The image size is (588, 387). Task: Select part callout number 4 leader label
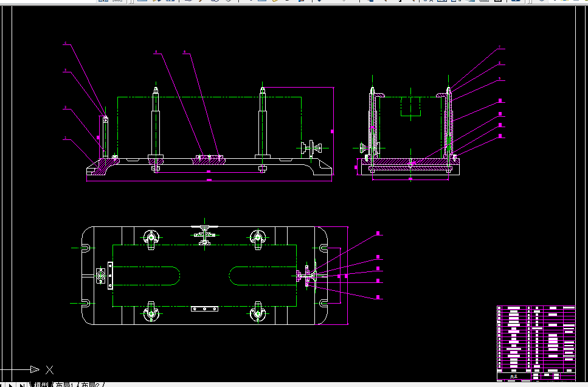(66, 44)
